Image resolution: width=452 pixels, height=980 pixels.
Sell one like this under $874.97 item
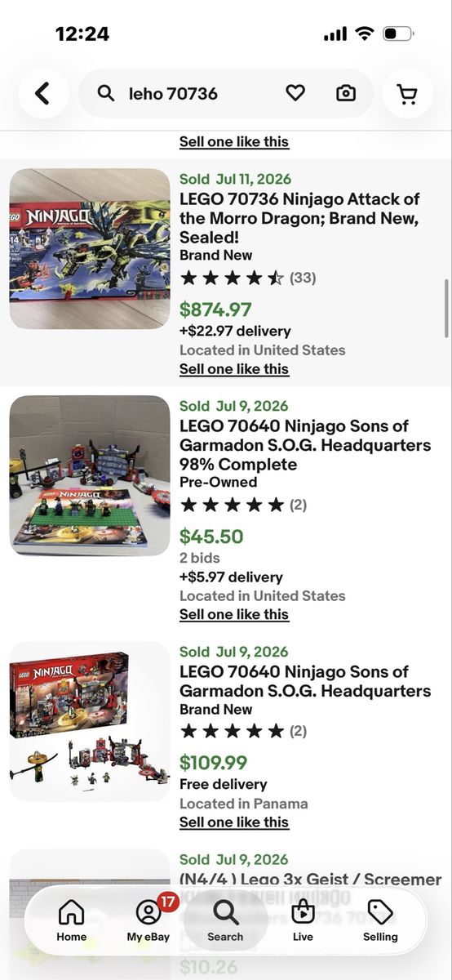234,369
